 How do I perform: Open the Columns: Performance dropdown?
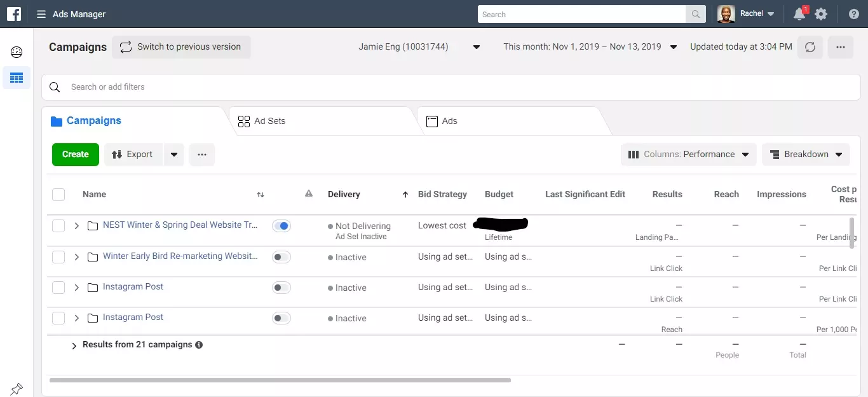pyautogui.click(x=688, y=155)
